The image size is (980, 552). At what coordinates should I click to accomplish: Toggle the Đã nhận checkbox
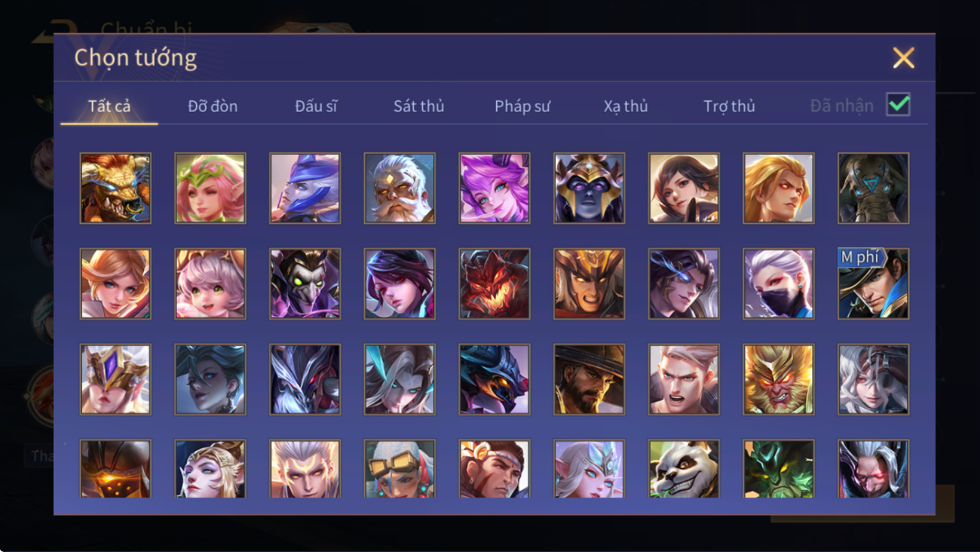(899, 104)
